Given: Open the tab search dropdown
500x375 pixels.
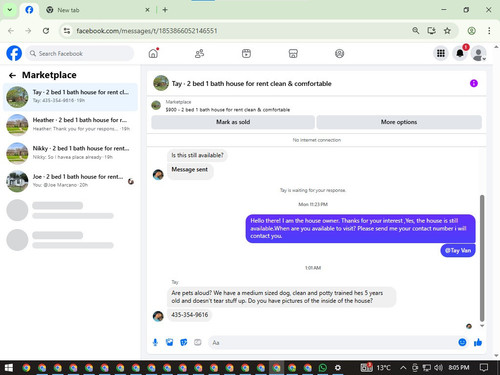Looking at the screenshot, I should (x=10, y=10).
